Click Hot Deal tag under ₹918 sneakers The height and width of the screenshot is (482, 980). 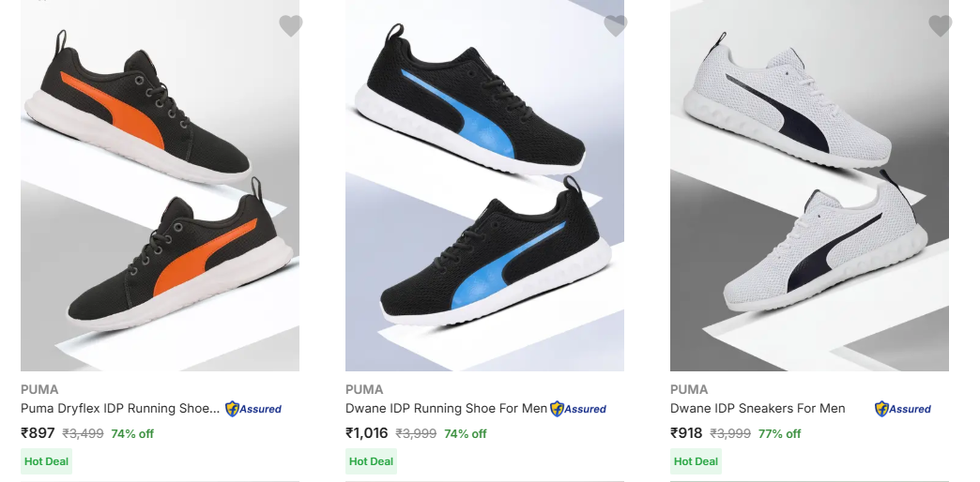tap(696, 461)
